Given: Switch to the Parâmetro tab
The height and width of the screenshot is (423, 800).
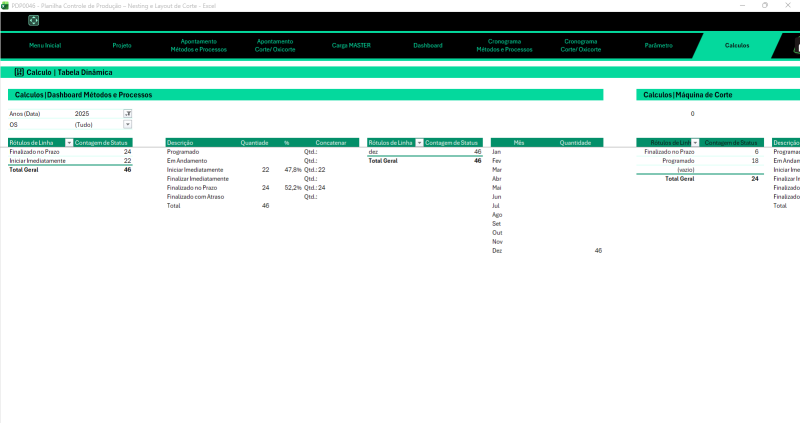Looking at the screenshot, I should 658,46.
